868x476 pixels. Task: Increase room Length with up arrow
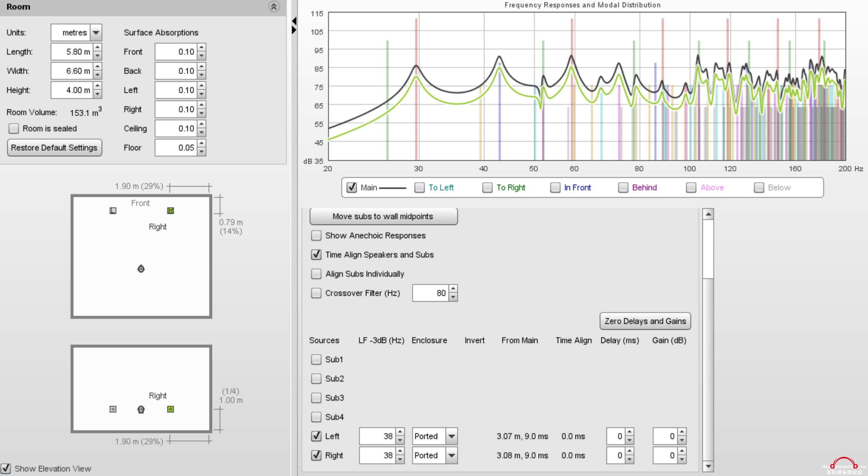(97, 48)
